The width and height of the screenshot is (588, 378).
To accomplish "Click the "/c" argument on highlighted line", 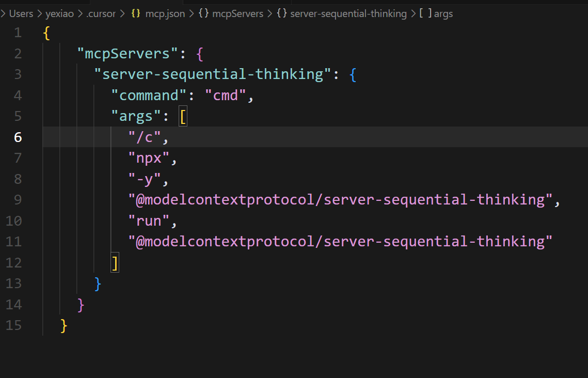I will [145, 137].
